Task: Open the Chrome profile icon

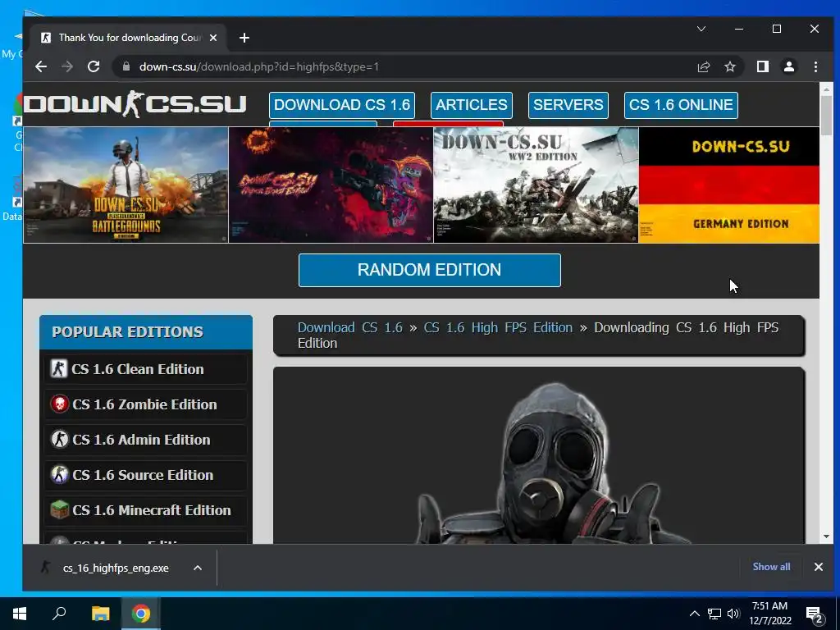Action: coord(788,66)
